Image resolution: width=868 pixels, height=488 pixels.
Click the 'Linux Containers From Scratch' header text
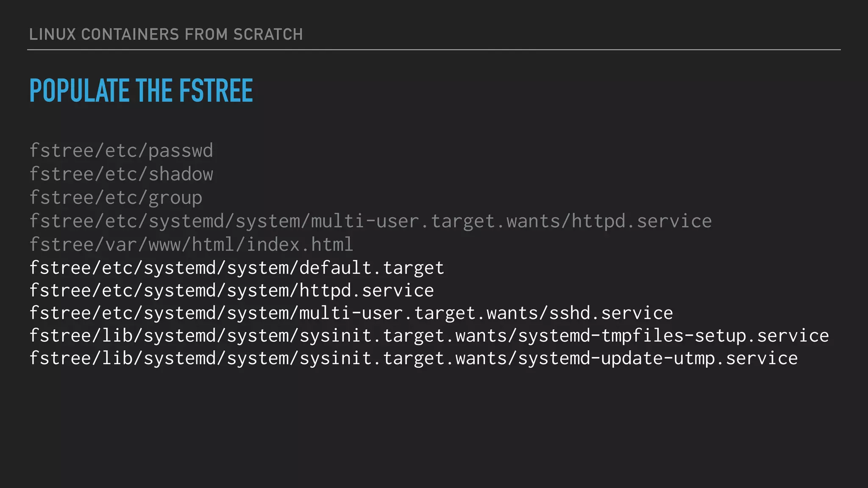166,34
